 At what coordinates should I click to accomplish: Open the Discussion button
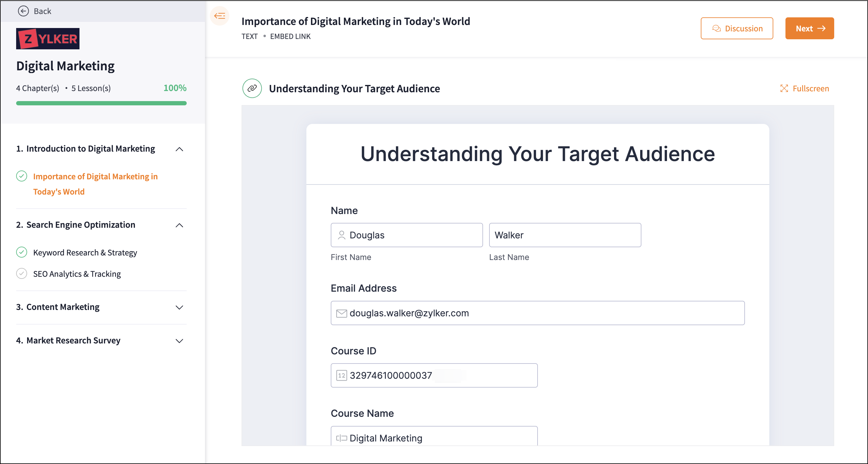[737, 28]
